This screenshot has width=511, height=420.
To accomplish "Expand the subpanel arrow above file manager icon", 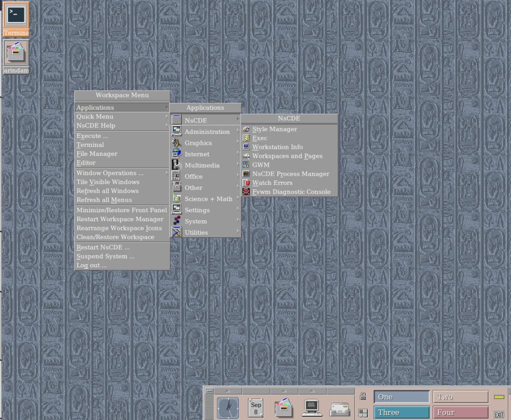I will coord(284,391).
